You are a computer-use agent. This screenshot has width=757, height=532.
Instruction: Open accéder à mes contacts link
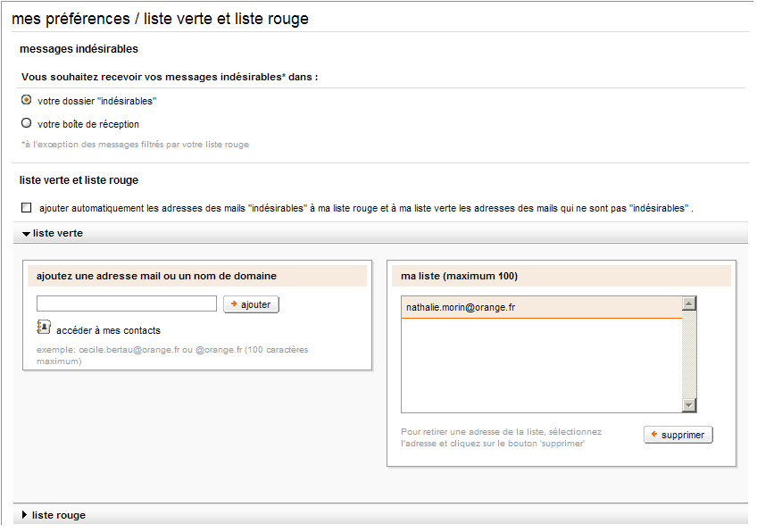108,330
